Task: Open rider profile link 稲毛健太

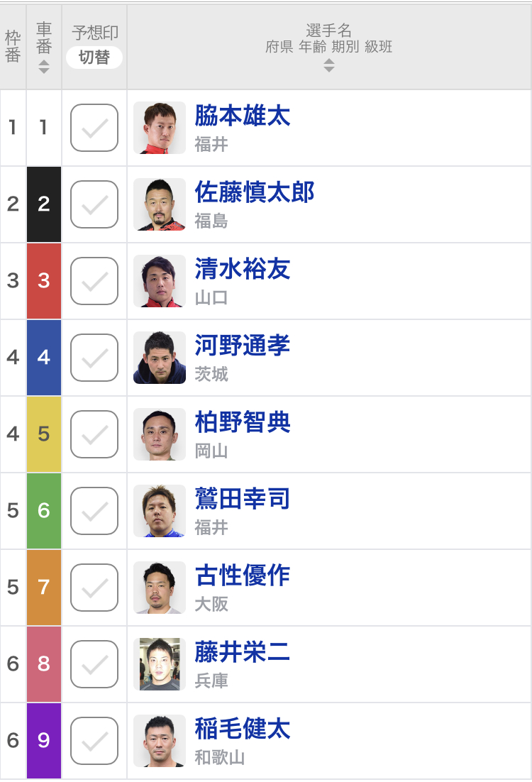Action: [x=243, y=728]
